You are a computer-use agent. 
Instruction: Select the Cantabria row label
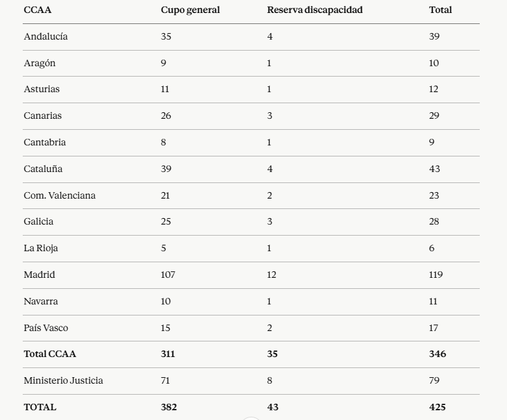pos(45,142)
